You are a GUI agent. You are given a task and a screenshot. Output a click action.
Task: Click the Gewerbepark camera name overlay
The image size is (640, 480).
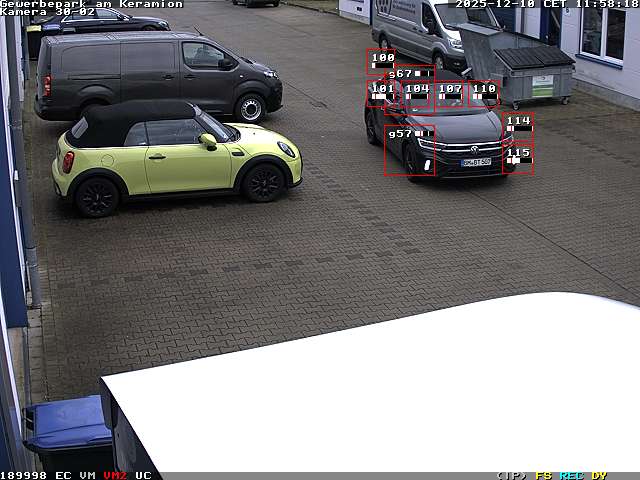(91, 4)
